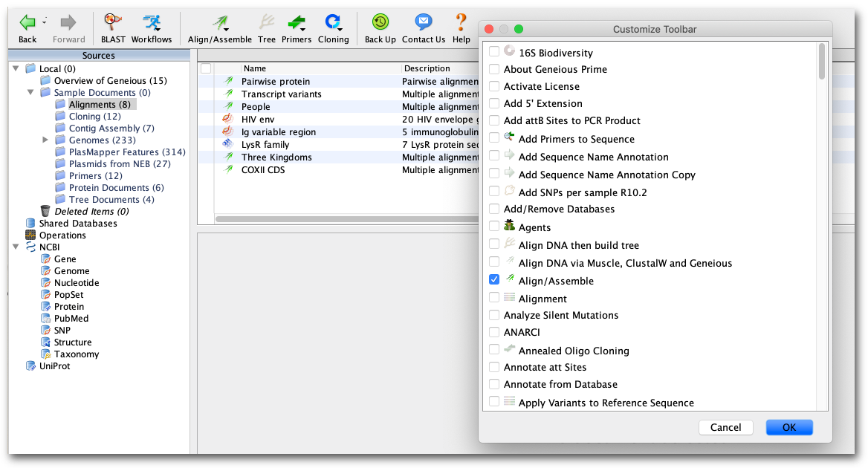The width and height of the screenshot is (868, 468).
Task: Open the Plasmids from NEB folder
Action: (x=120, y=163)
